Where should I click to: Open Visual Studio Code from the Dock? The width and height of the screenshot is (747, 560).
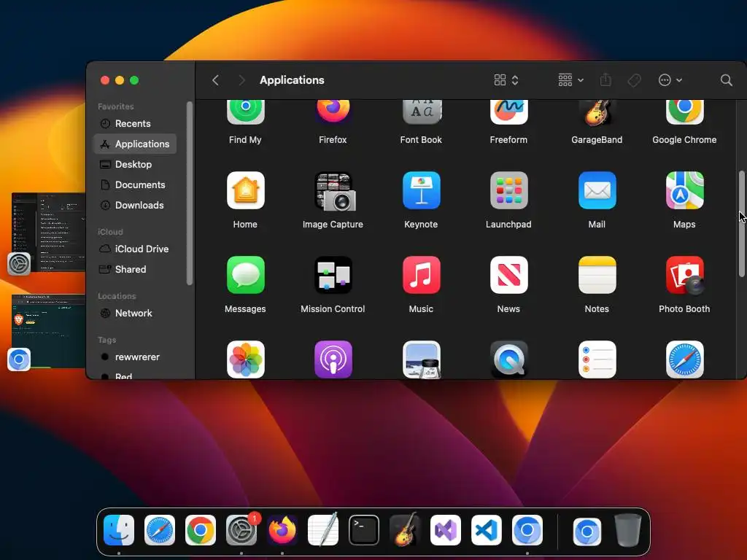click(x=487, y=530)
